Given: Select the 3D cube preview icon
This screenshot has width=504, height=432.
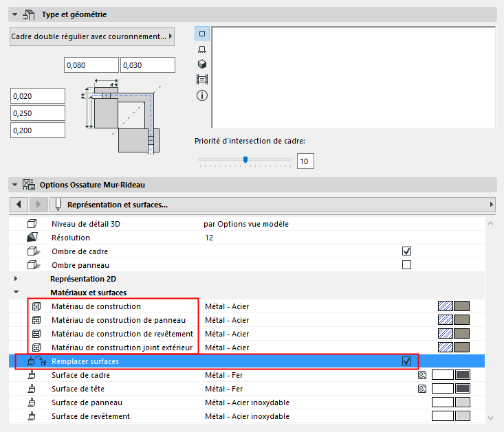Looking at the screenshot, I should click(202, 64).
